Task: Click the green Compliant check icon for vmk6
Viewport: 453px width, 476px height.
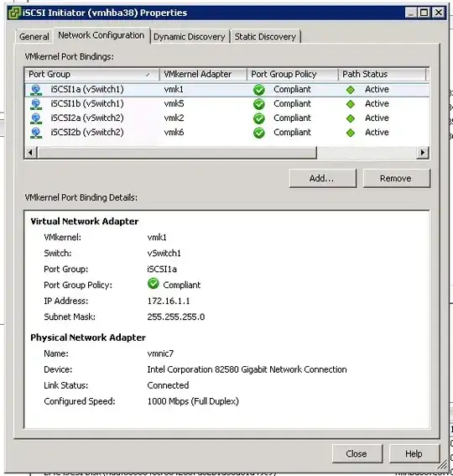Action: click(x=259, y=133)
